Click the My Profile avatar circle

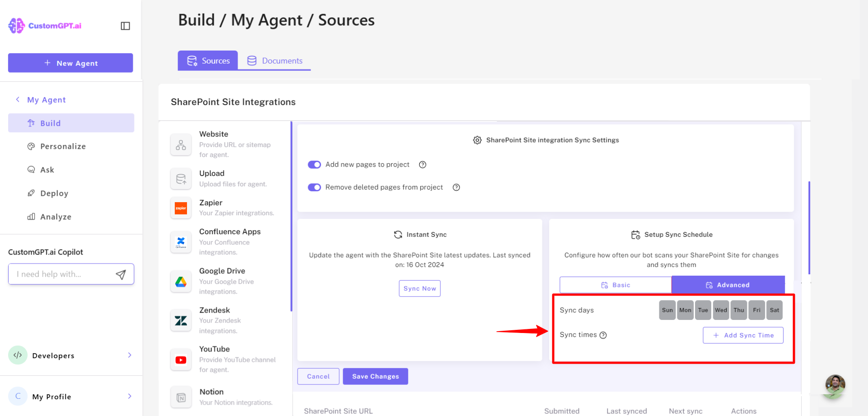(18, 396)
